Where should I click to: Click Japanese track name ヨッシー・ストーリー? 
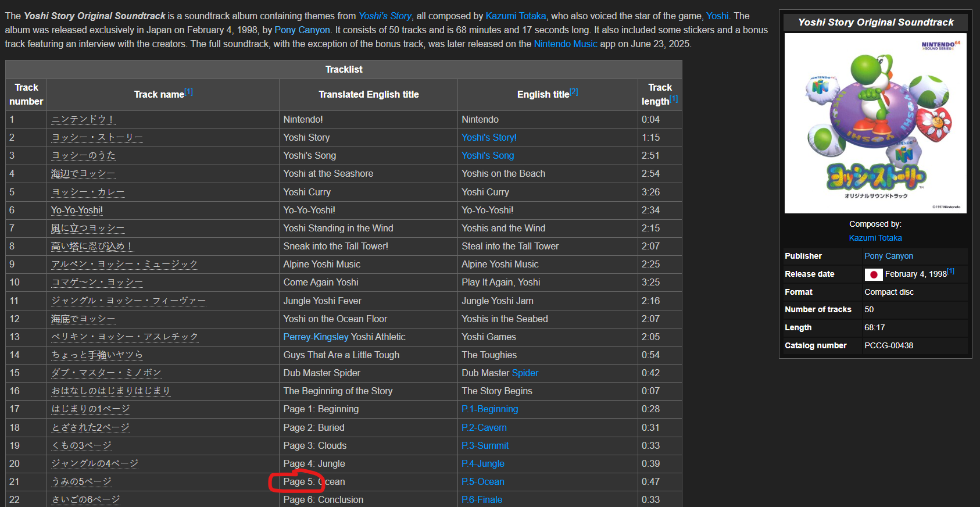click(x=97, y=137)
